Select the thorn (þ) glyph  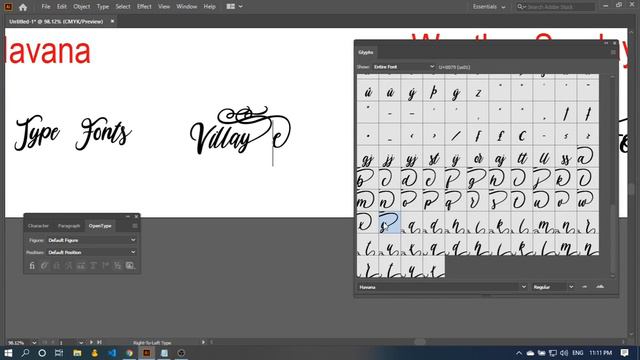(433, 91)
